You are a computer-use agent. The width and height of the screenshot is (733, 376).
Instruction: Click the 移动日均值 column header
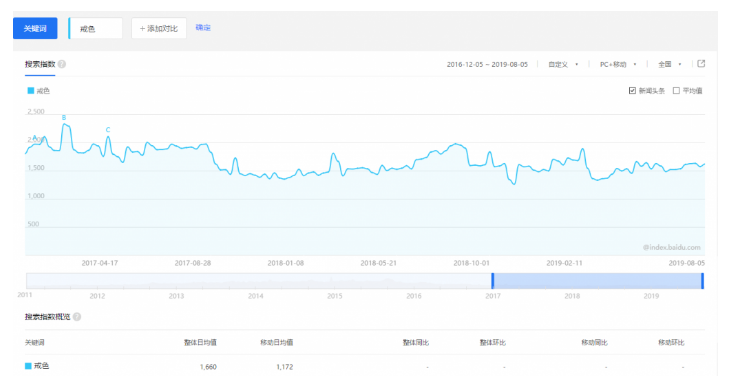pos(277,342)
